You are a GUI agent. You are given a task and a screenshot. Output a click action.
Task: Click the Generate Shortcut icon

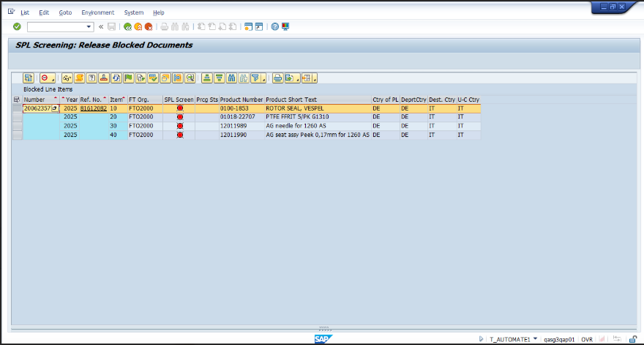coord(259,26)
